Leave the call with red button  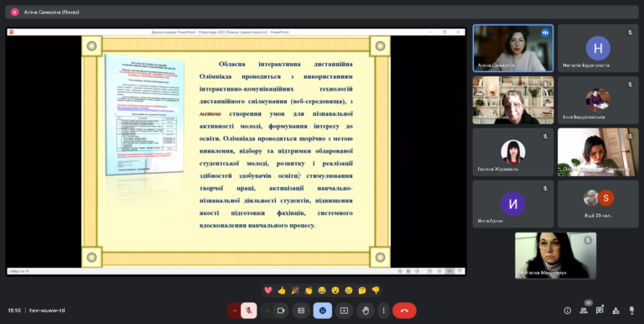coord(404,311)
